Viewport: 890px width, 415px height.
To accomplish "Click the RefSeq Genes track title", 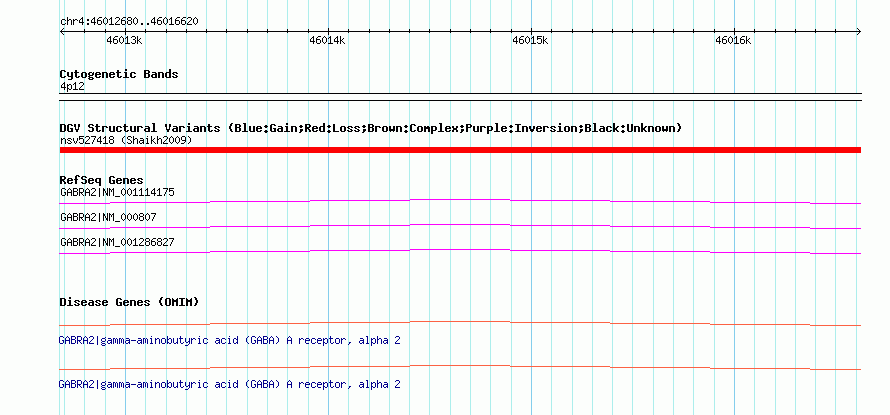I will (x=102, y=181).
